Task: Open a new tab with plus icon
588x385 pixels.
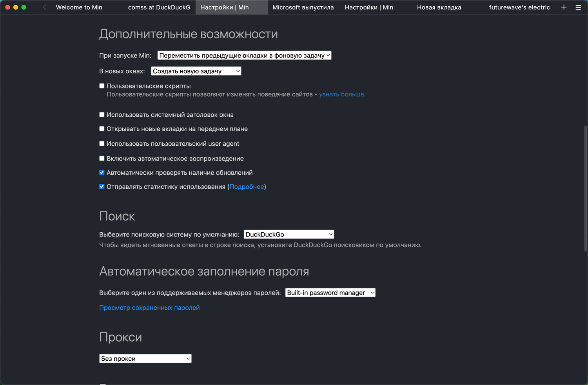Action: (x=564, y=7)
